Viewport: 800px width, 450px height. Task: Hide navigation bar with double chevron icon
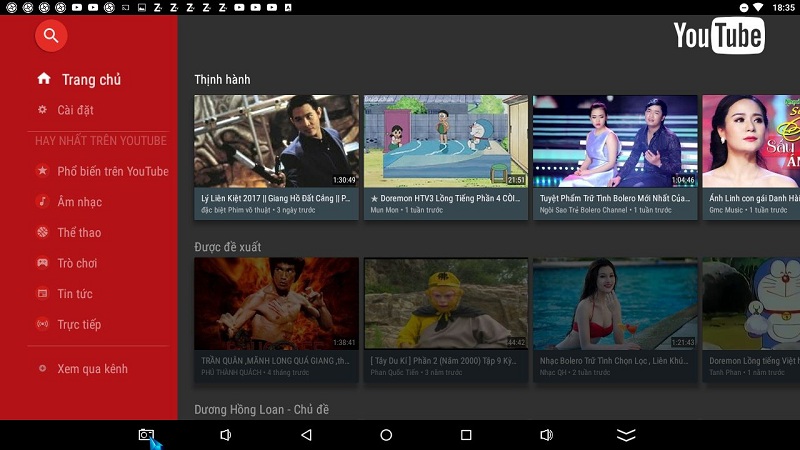coord(626,435)
